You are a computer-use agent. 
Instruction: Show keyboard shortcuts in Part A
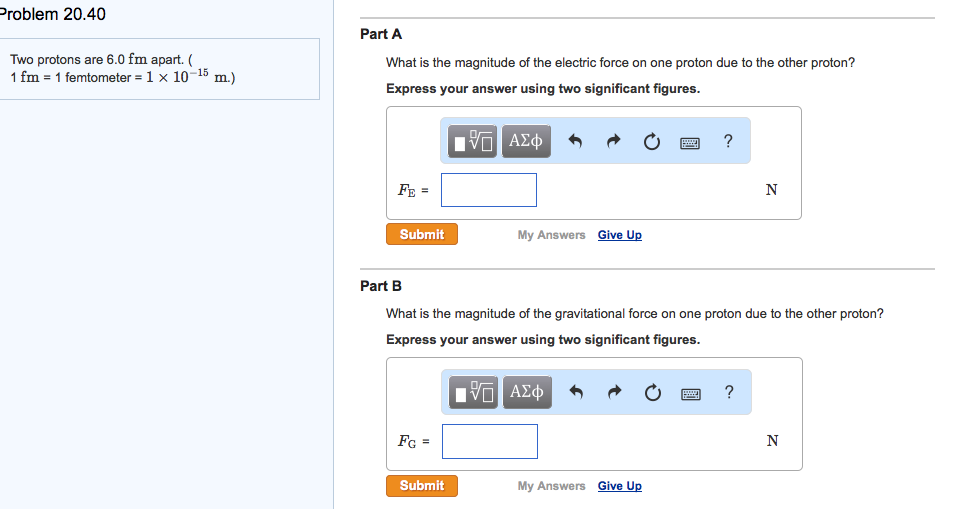(x=690, y=142)
